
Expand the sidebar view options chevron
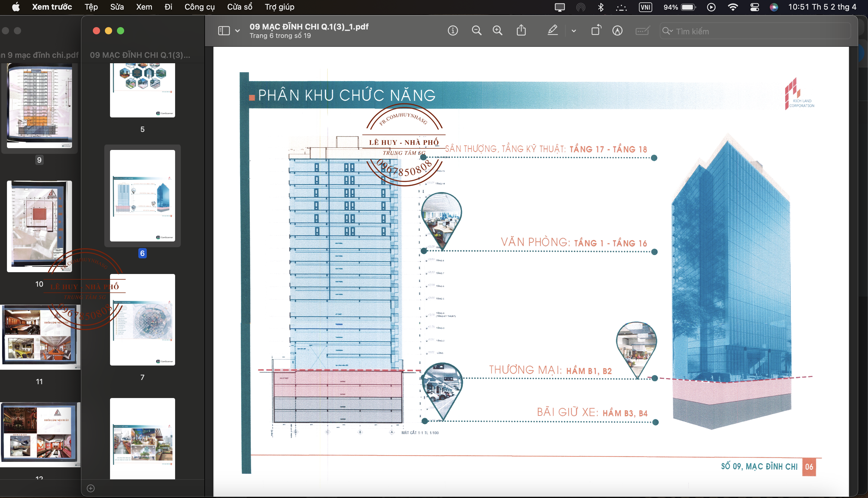coord(237,31)
